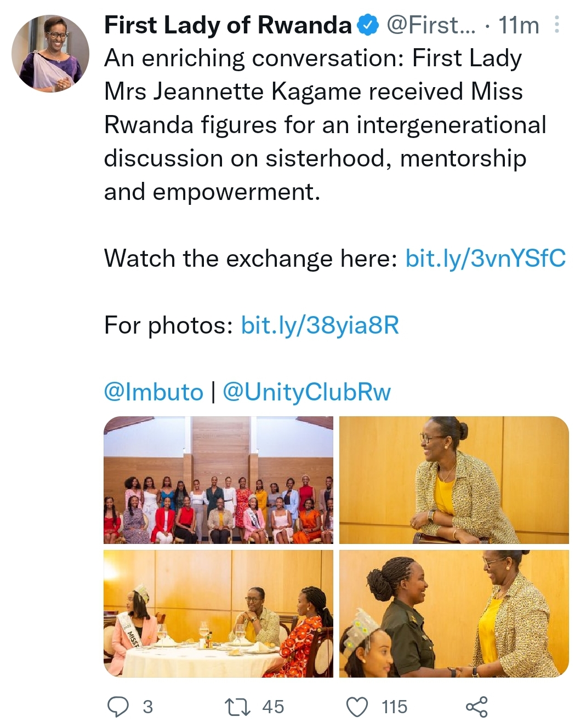586x728 pixels.
Task: Click the 11m tweet timestamp
Action: tap(519, 25)
